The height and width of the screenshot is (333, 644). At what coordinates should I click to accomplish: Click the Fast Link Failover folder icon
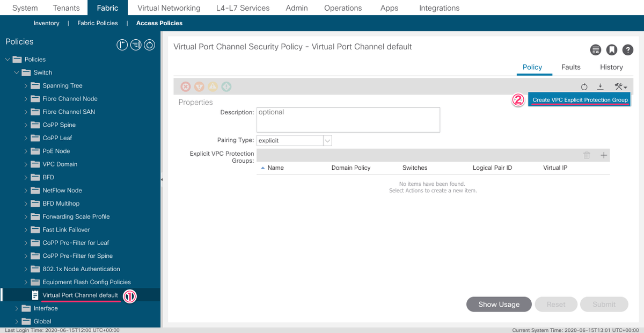pyautogui.click(x=35, y=229)
